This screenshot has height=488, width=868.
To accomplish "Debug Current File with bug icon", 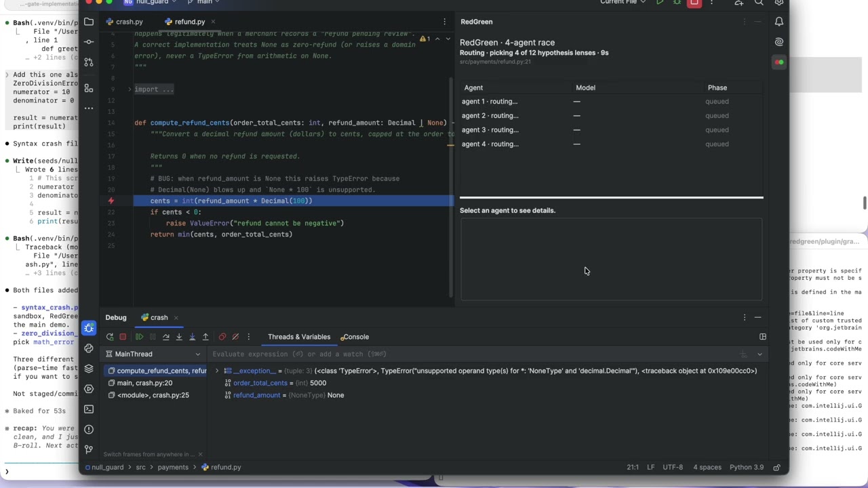I will (677, 3).
